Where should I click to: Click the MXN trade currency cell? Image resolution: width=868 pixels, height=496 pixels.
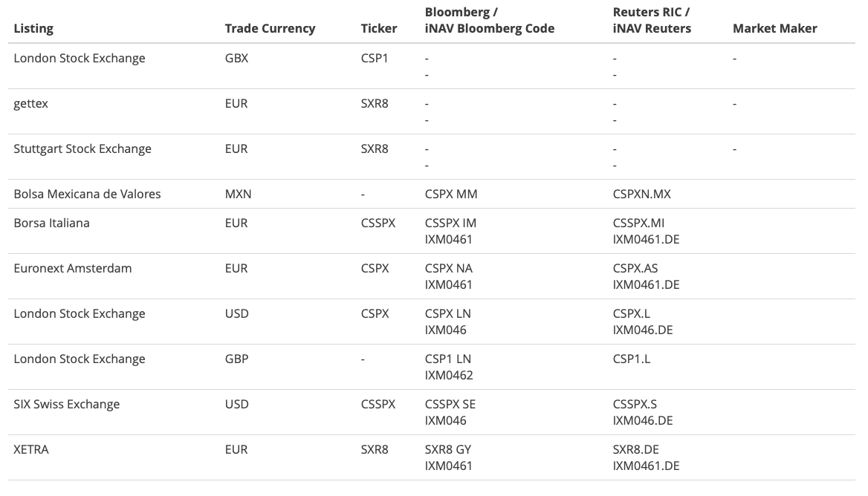click(238, 194)
